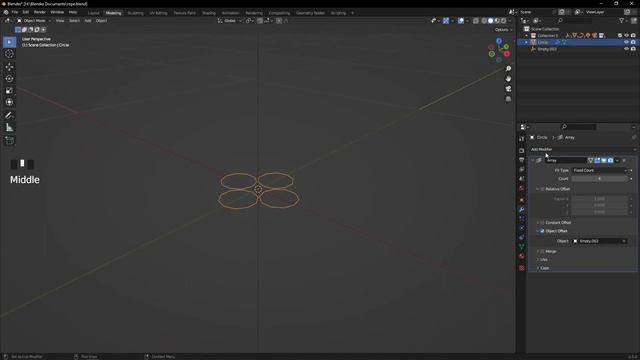640x360 pixels.
Task: Open the Object Mode dropdown
Action: tap(34, 20)
